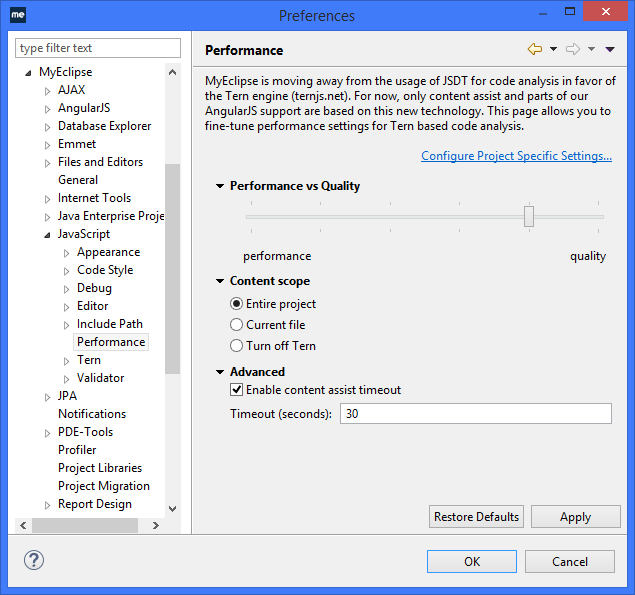The height and width of the screenshot is (595, 635).
Task: Collapse the Performance vs Quality section
Action: click(x=220, y=186)
